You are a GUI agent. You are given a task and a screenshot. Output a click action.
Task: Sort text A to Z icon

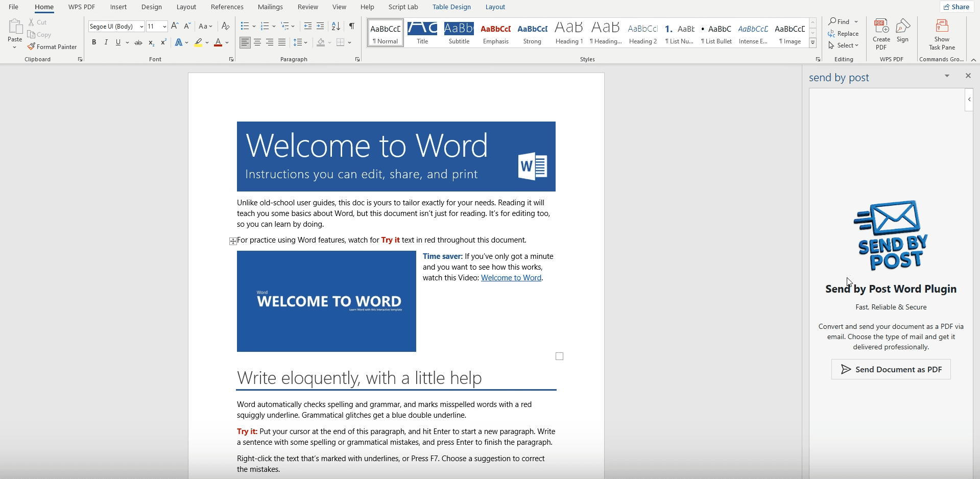pyautogui.click(x=336, y=26)
